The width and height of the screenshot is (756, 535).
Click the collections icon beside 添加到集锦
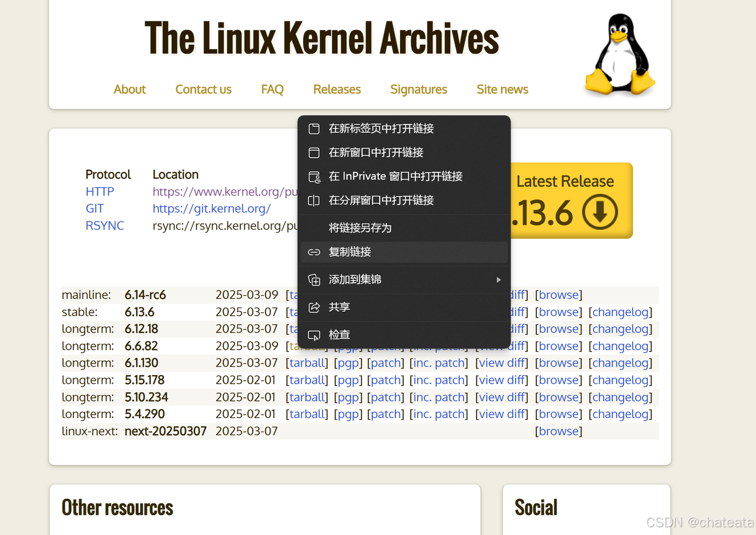point(314,280)
